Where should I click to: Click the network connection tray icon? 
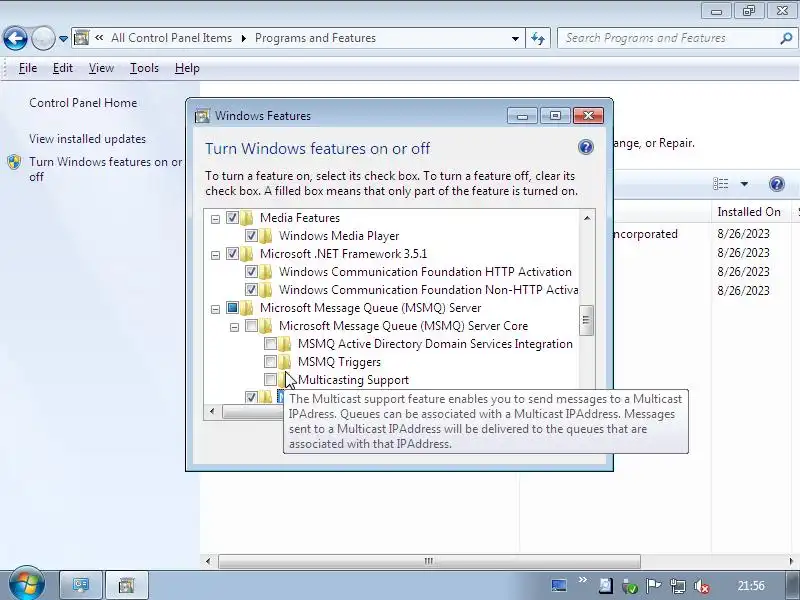coord(678,586)
